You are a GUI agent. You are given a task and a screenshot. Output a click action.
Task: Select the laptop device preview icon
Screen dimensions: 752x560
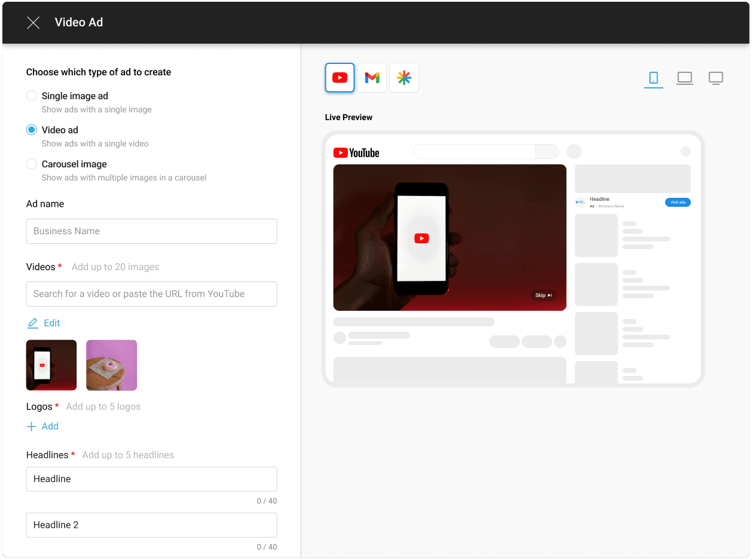click(x=684, y=78)
